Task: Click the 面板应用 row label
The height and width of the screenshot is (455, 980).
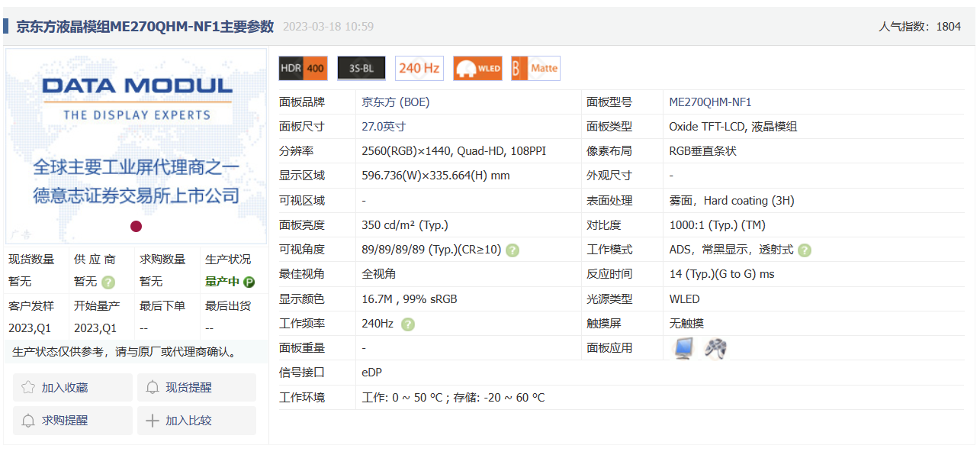Action: click(x=609, y=348)
